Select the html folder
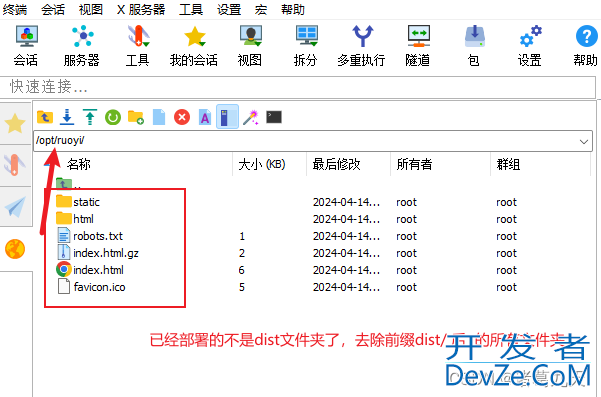 pyautogui.click(x=84, y=219)
